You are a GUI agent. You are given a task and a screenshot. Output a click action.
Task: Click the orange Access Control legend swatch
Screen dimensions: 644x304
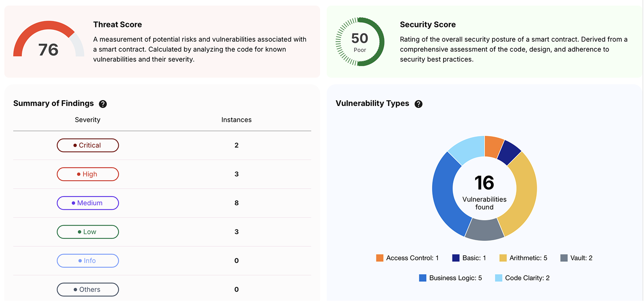click(x=380, y=258)
